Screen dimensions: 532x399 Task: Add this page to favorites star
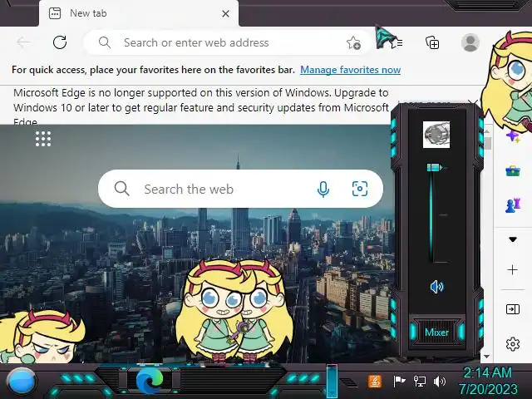pos(353,42)
